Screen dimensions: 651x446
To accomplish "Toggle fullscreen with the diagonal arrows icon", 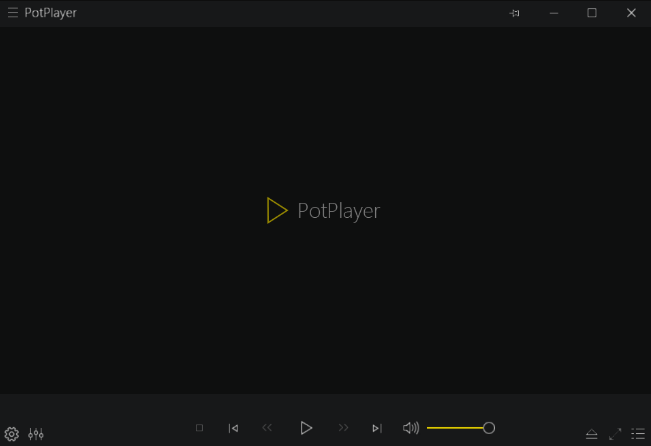I will tap(615, 434).
